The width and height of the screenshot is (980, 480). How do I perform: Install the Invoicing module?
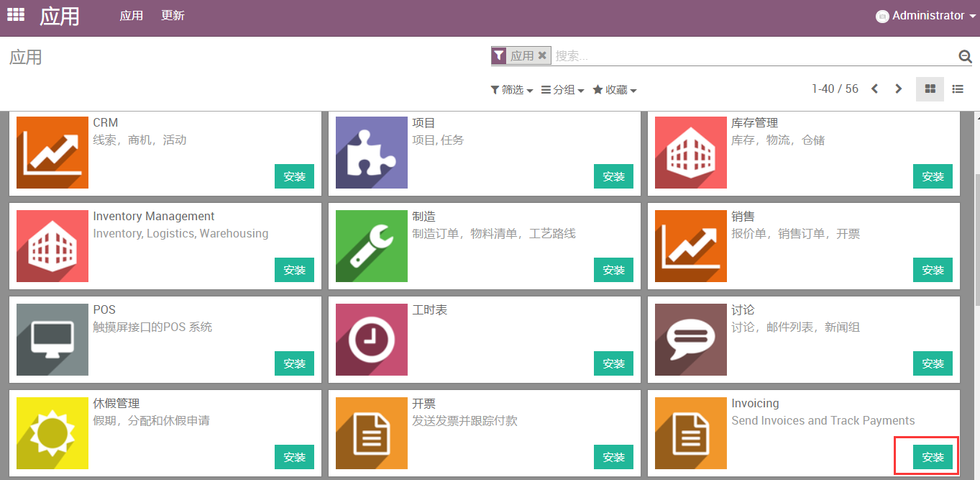(933, 457)
